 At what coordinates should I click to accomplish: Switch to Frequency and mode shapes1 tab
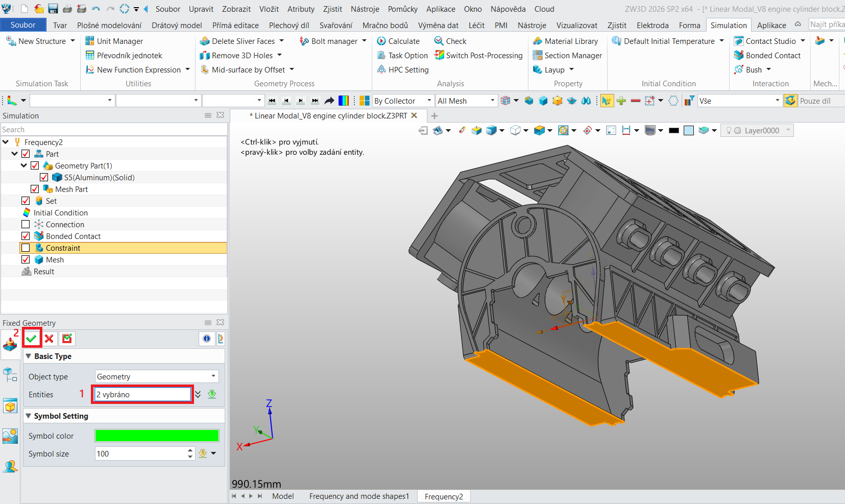pos(359,496)
